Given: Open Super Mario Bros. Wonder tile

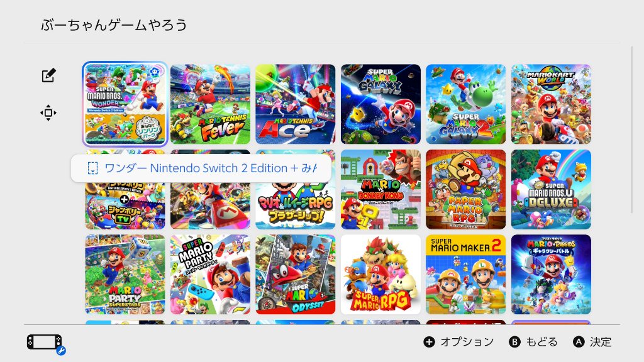Looking at the screenshot, I should pos(125,104).
